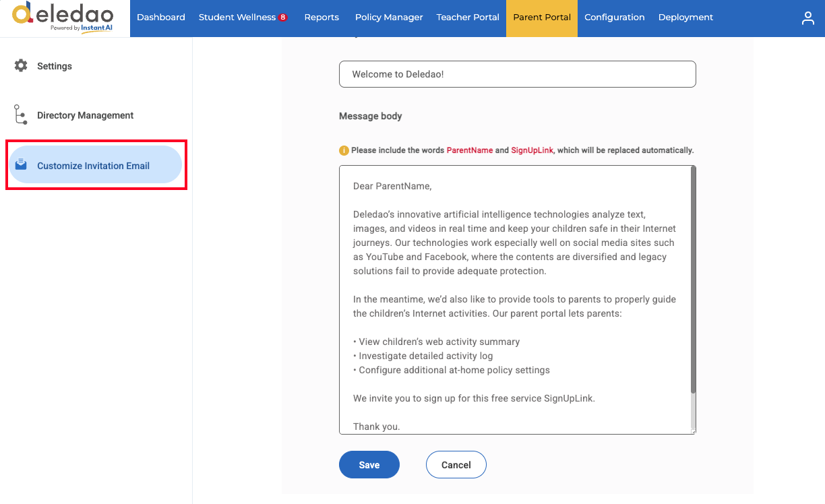Switch to Deployment tab

685,18
